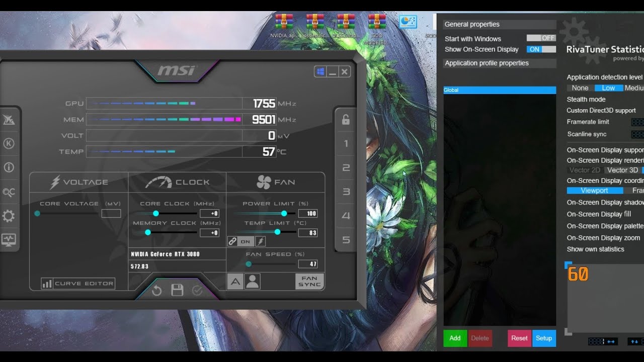Click the Fan Speed slider handle
Image resolution: width=644 pixels, height=362 pixels.
tap(249, 264)
